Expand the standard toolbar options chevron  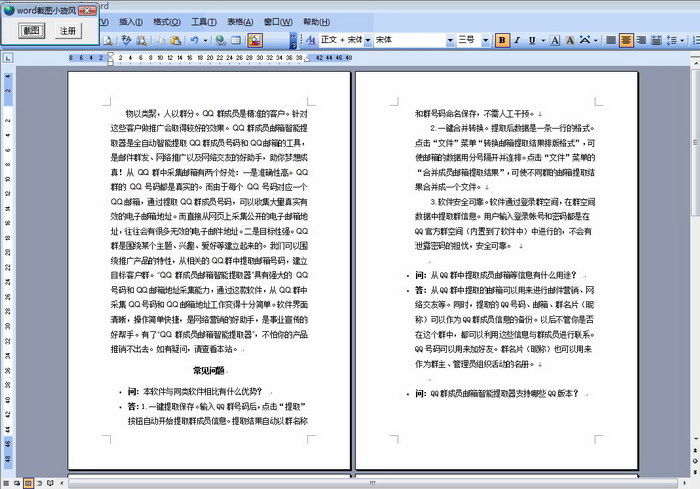pos(293,40)
